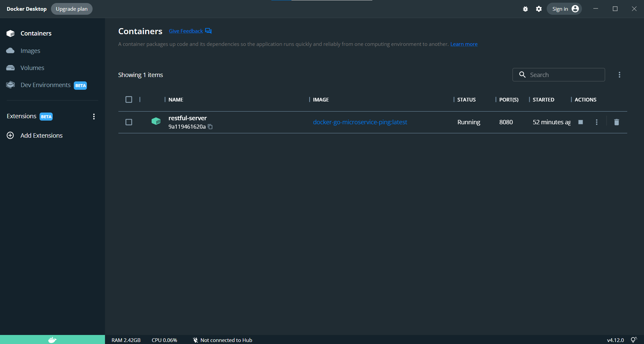Check the select-all containers checkbox
The image size is (644, 344).
click(x=129, y=99)
